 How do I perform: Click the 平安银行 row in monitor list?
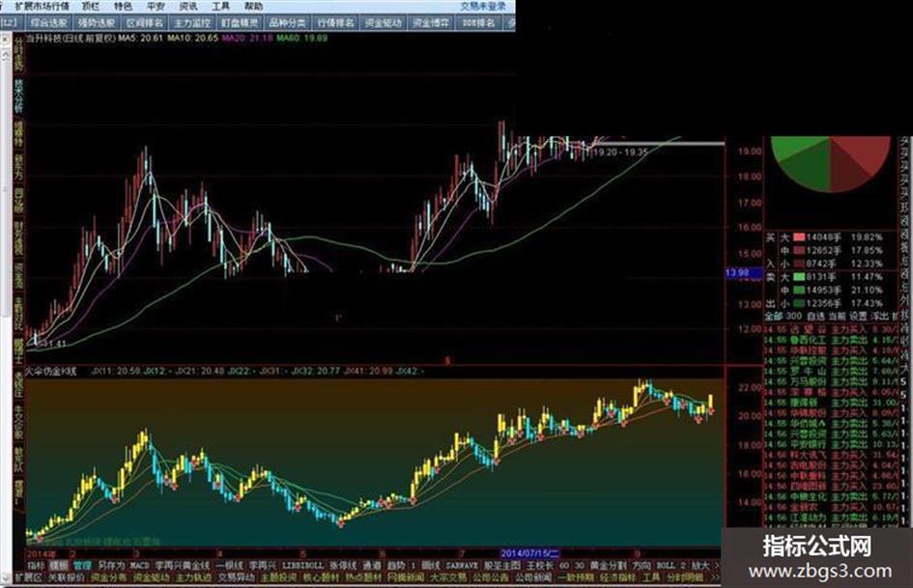tap(830, 444)
